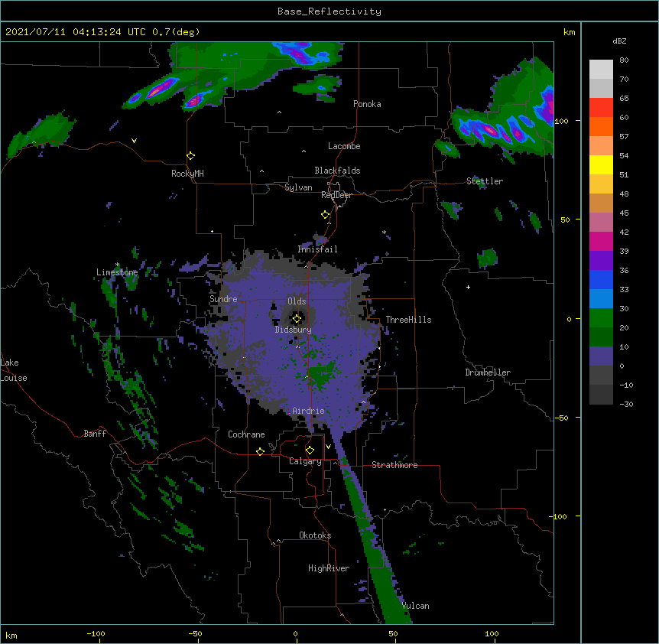Image resolution: width=659 pixels, height=644 pixels.
Task: Click the Banff label
Action: pos(95,434)
